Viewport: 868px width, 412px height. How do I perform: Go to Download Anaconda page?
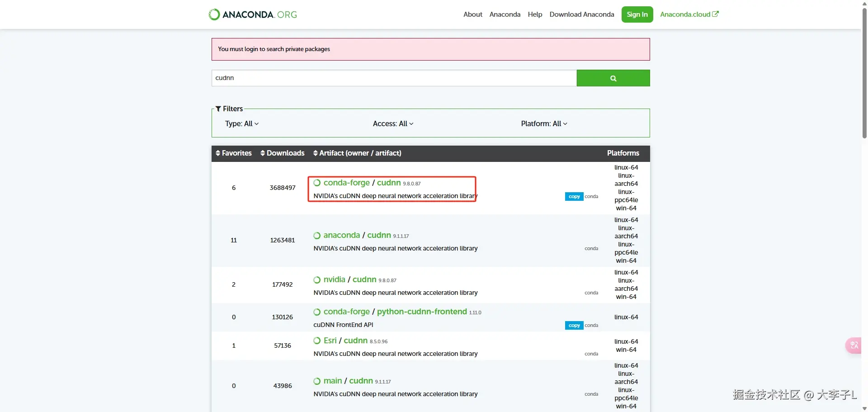pos(582,14)
